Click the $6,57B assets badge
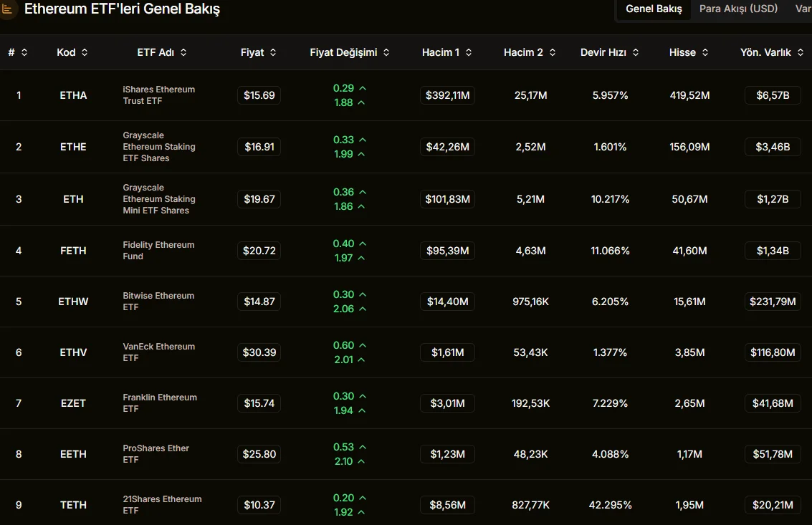The image size is (812, 525). point(773,95)
